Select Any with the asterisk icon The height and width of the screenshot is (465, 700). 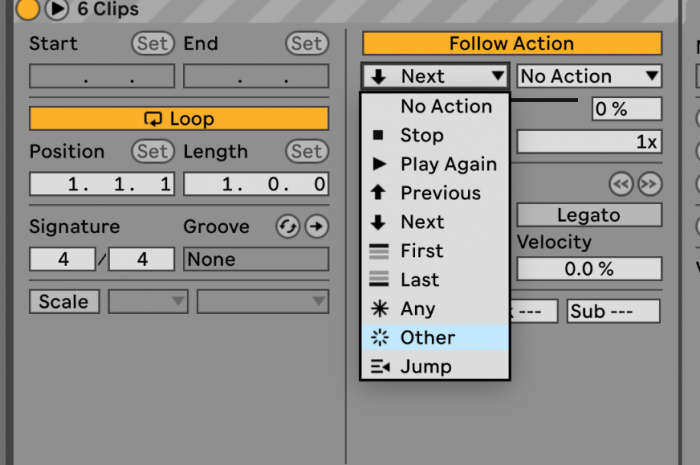pos(435,309)
